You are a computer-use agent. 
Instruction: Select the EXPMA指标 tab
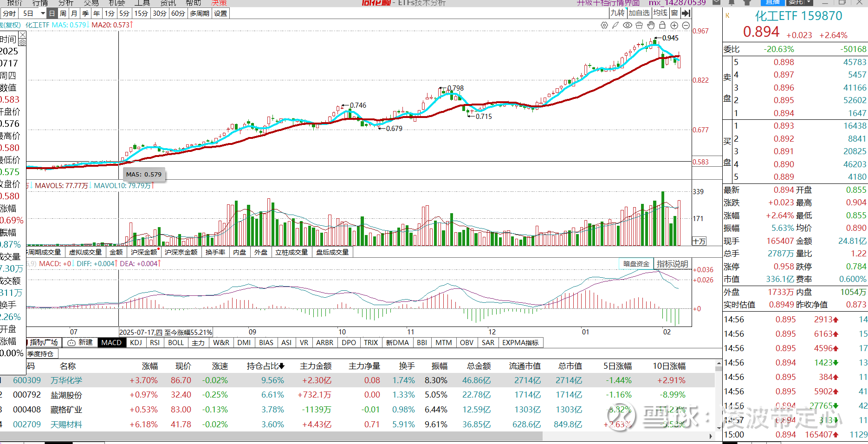(x=520, y=343)
